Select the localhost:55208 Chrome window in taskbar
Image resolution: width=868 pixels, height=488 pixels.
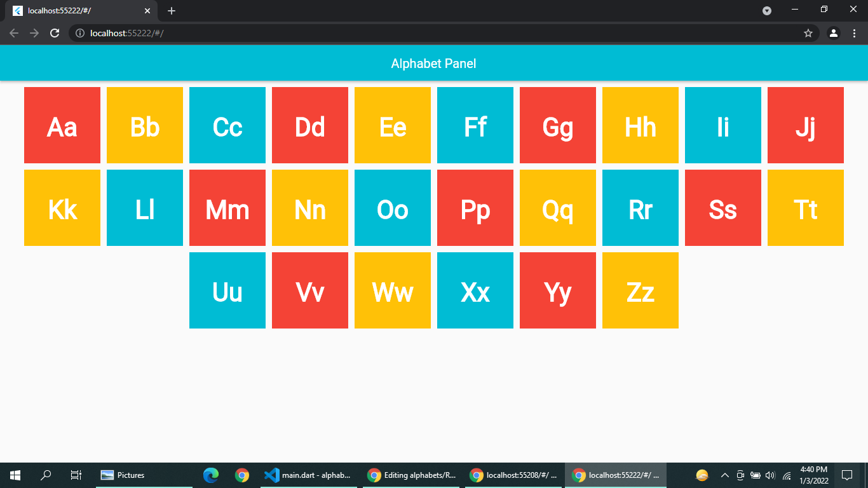click(x=513, y=475)
